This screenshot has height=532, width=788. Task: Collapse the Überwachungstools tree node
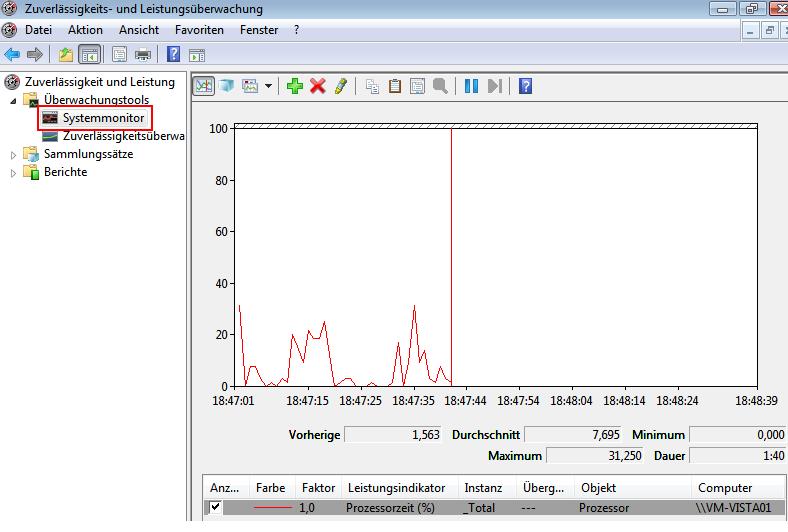14,101
